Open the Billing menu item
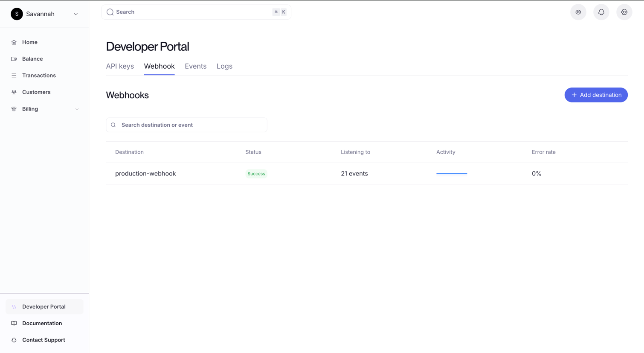 tap(44, 109)
